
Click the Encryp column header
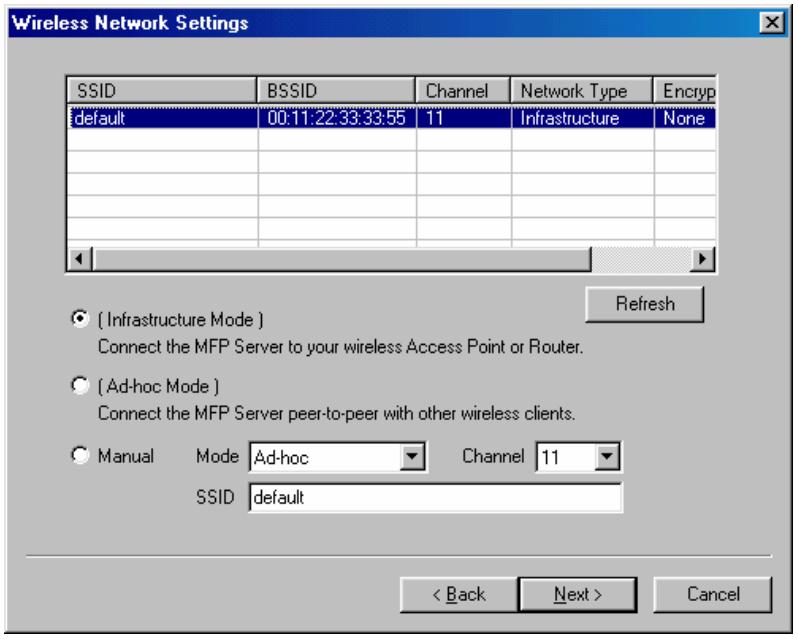coord(685,91)
